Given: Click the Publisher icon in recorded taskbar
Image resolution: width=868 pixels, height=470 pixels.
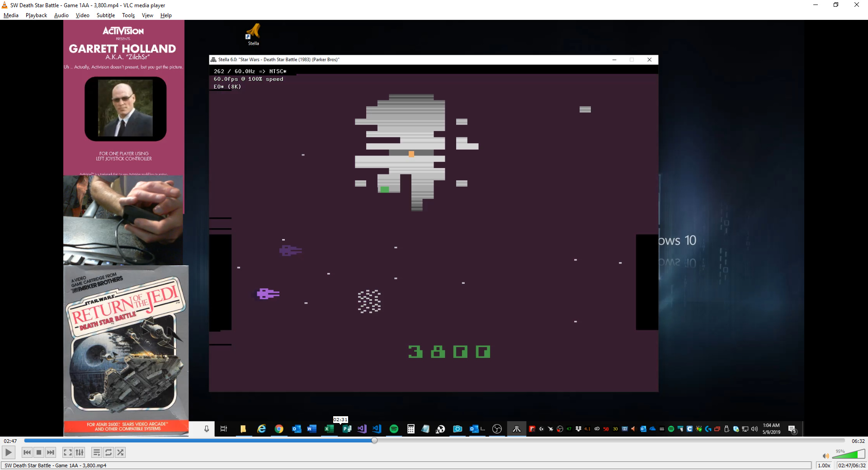Looking at the screenshot, I should (x=347, y=429).
